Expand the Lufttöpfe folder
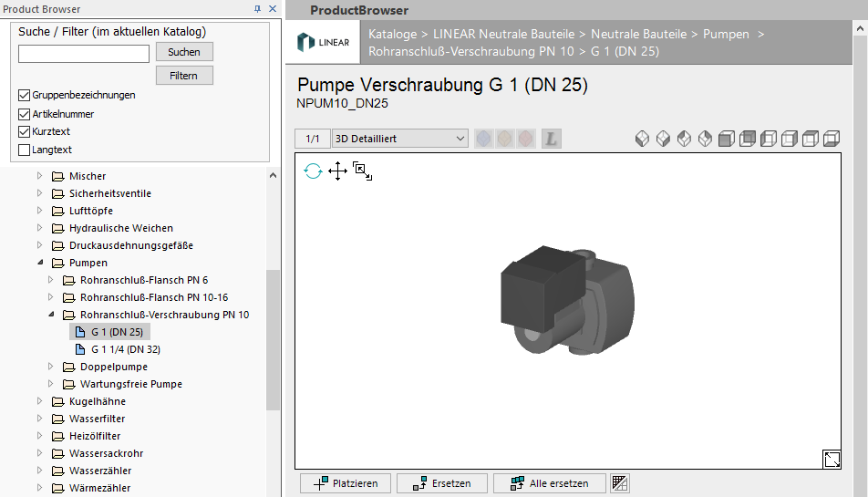The width and height of the screenshot is (868, 497). pyautogui.click(x=39, y=211)
